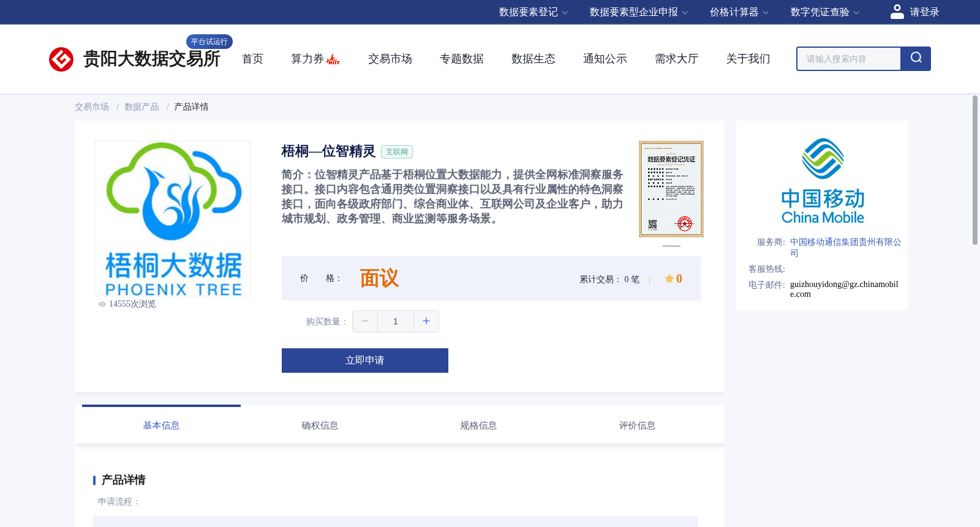Go to 交易市场 in navigation bar

(x=390, y=59)
